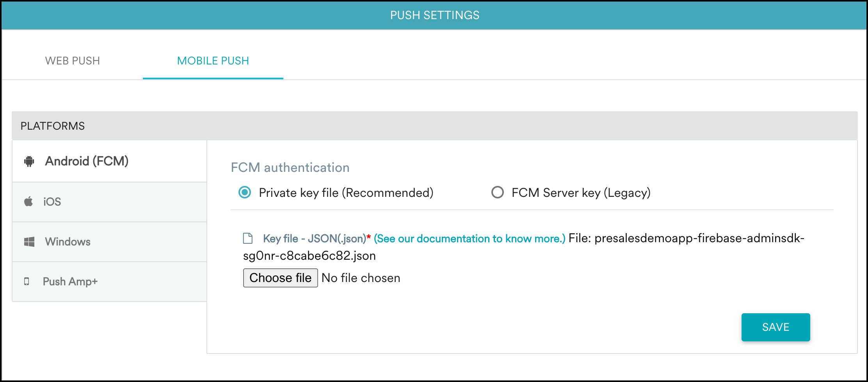Click the Android robot icon
868x382 pixels.
coord(29,161)
